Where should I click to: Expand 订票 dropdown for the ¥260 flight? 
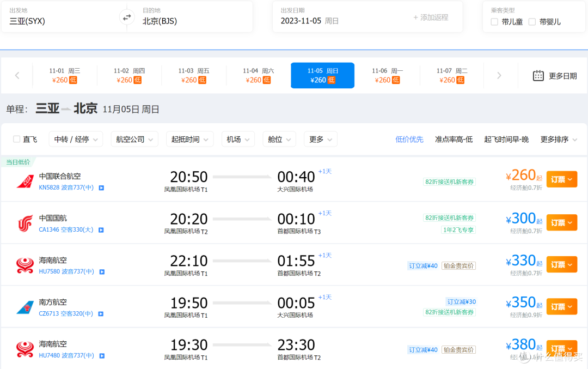tap(561, 179)
